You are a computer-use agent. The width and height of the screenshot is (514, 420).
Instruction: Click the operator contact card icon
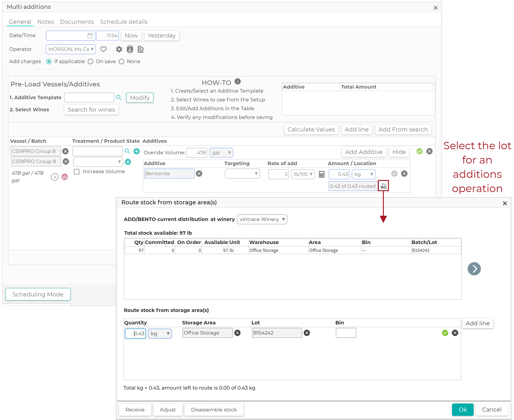coord(130,49)
